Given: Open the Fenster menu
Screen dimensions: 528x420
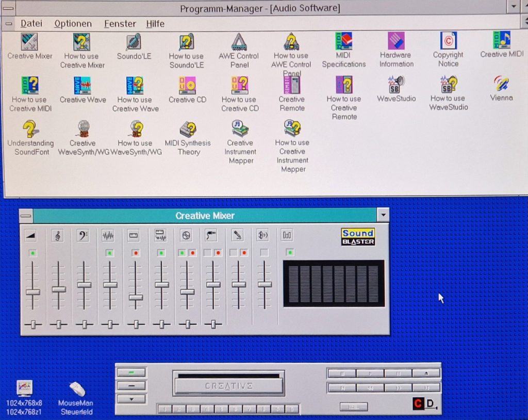Looking at the screenshot, I should tap(120, 24).
